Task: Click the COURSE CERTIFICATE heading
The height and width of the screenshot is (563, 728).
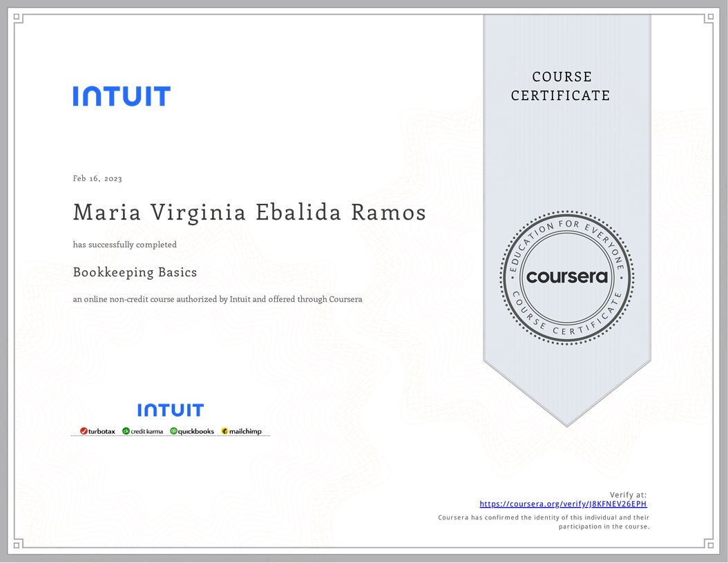Action: tap(560, 86)
